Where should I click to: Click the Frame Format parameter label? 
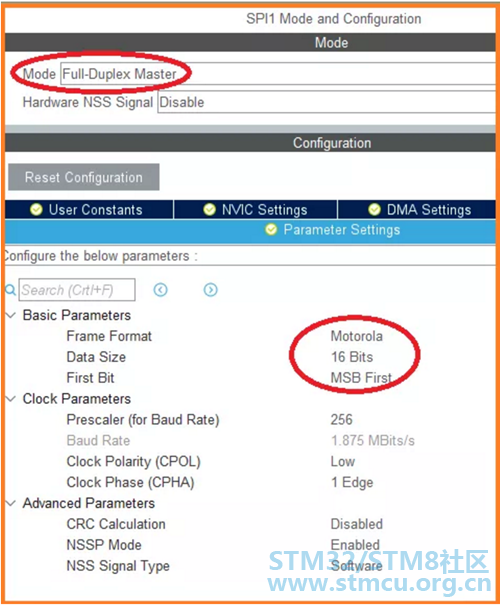tap(109, 336)
